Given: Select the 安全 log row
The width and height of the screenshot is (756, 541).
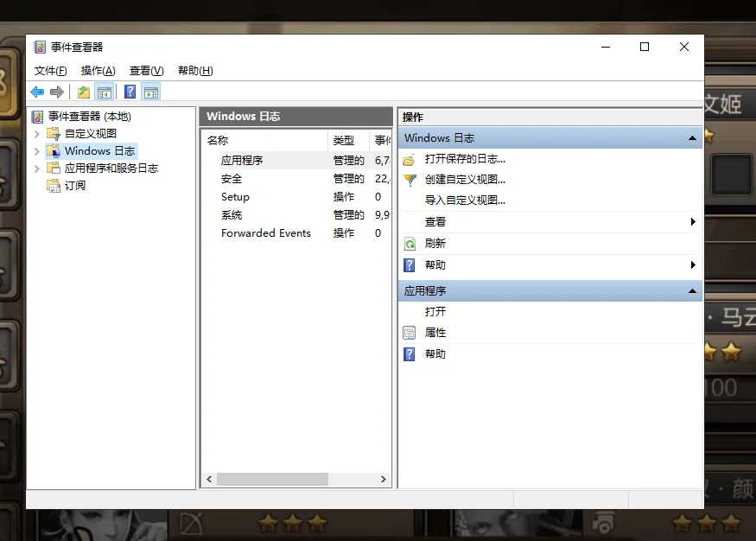Looking at the screenshot, I should [x=296, y=179].
